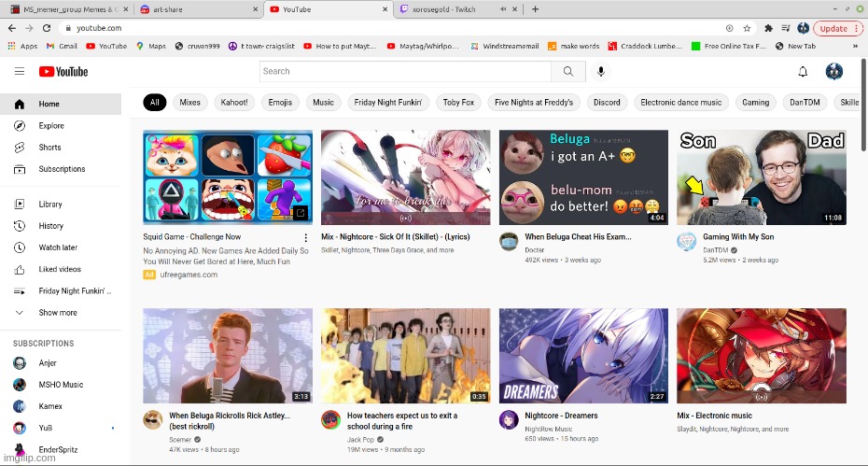Select the Toby Fox chip
This screenshot has height=466, width=868.
[458, 103]
